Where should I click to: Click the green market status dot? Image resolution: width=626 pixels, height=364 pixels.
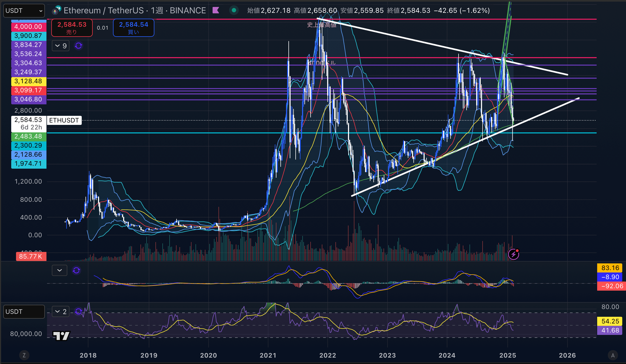pos(234,10)
